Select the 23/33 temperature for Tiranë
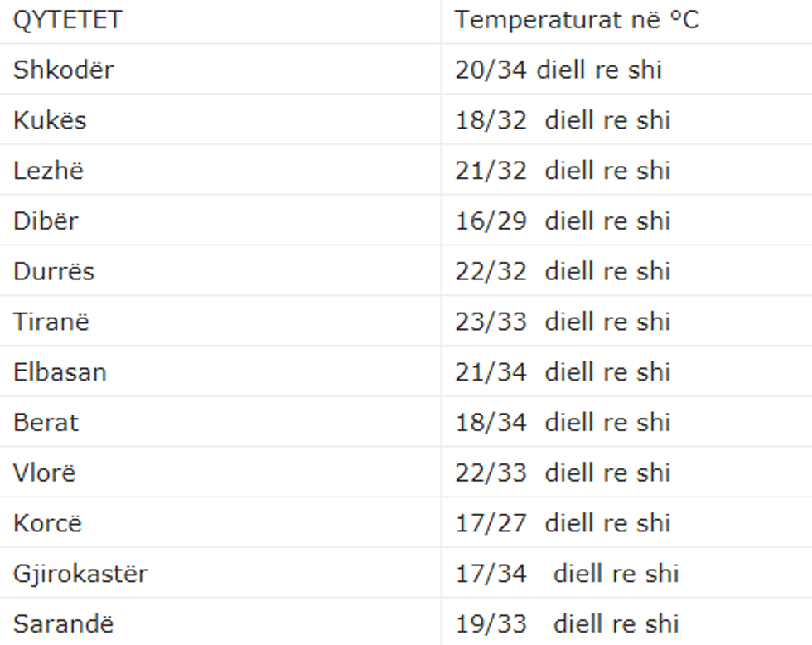The height and width of the screenshot is (645, 812). pos(491,322)
